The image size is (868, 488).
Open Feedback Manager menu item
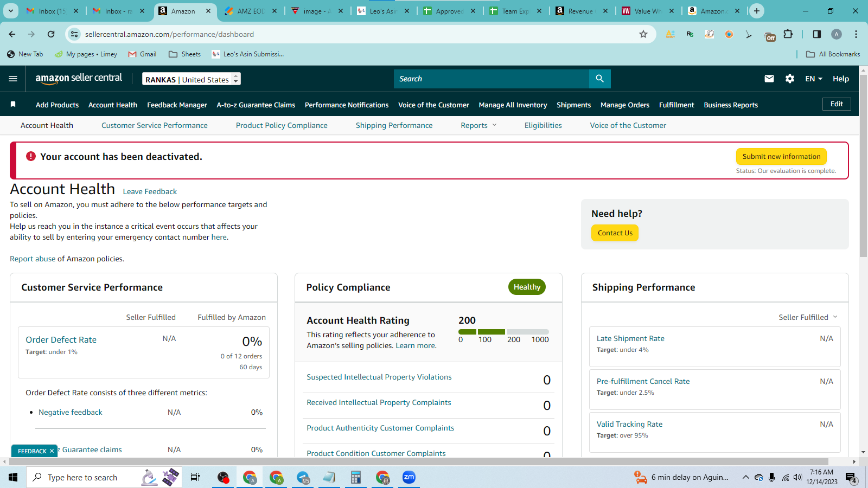pos(177,105)
